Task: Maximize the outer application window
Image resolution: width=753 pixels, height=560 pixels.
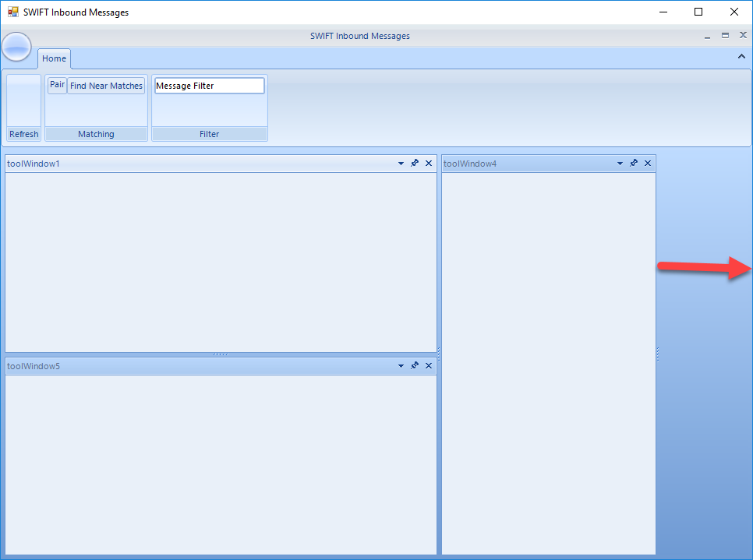Action: click(698, 12)
